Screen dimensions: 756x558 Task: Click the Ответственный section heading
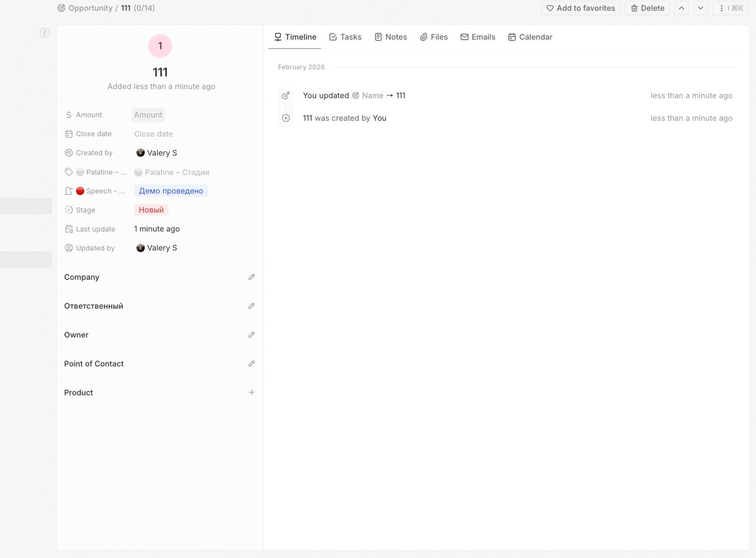coord(93,306)
